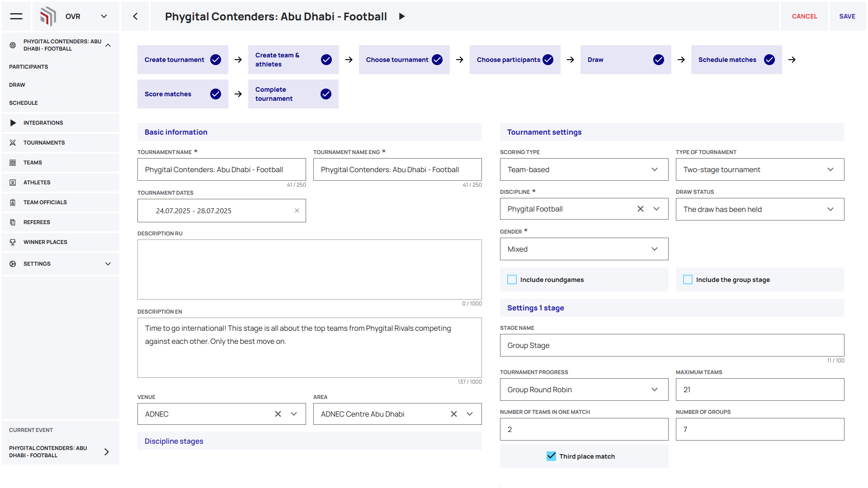Image resolution: width=868 pixels, height=488 pixels.
Task: Open the current event chevron in the sidebar
Action: (107, 452)
